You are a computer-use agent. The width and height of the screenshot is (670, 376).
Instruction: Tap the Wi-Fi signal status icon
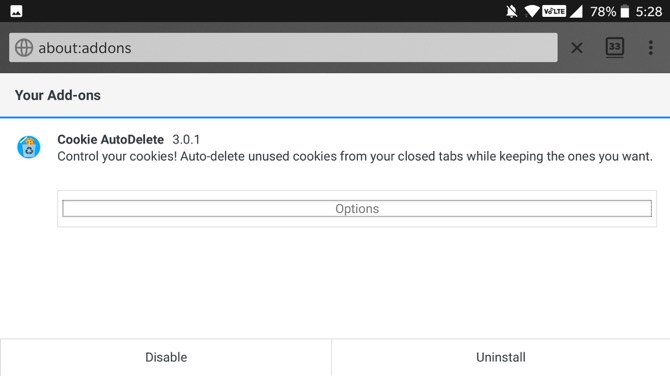point(532,11)
